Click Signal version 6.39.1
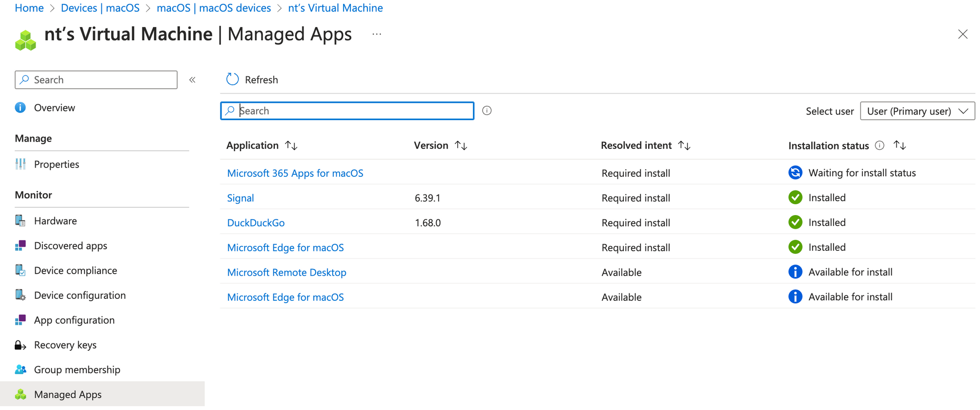Viewport: 980px width, 410px height. tap(427, 198)
